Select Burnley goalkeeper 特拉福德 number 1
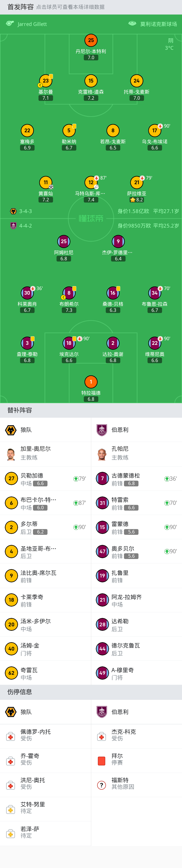Viewport: 182px width, 868px height. [x=91, y=382]
